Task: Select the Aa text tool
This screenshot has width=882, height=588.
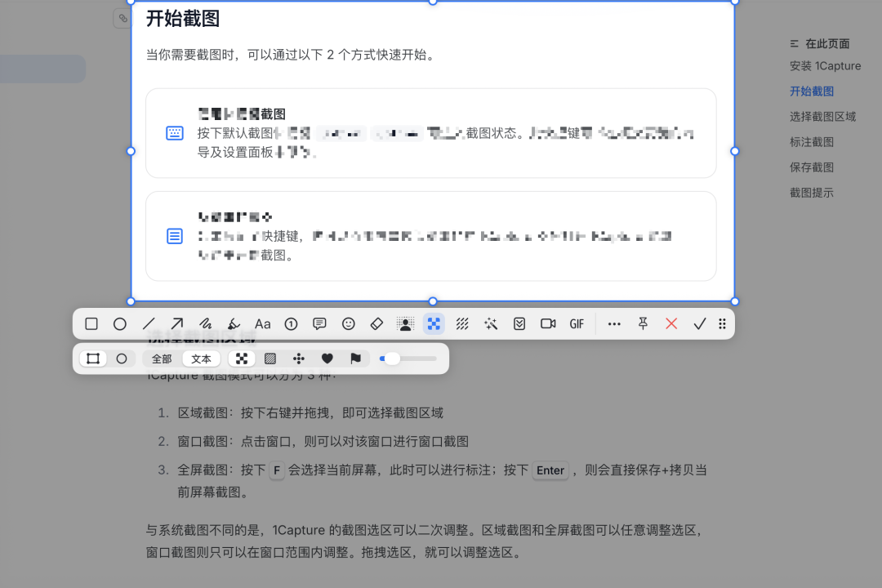Action: tap(263, 324)
